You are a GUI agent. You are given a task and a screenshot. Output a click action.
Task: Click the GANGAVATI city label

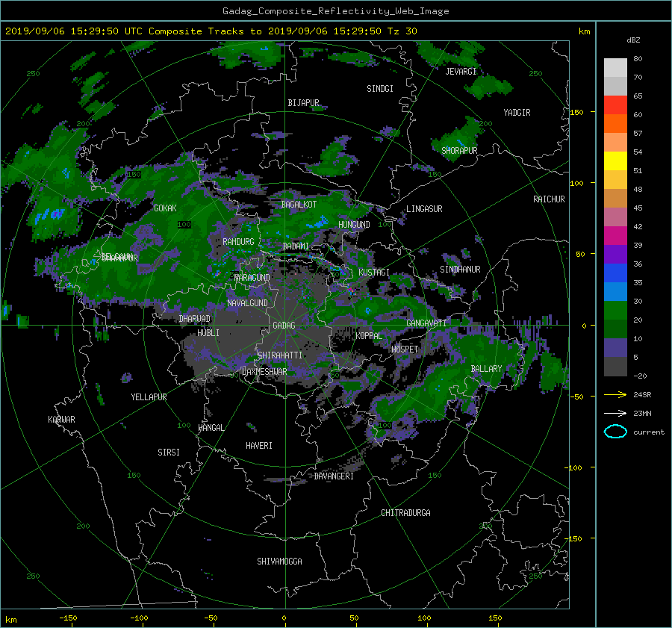426,323
